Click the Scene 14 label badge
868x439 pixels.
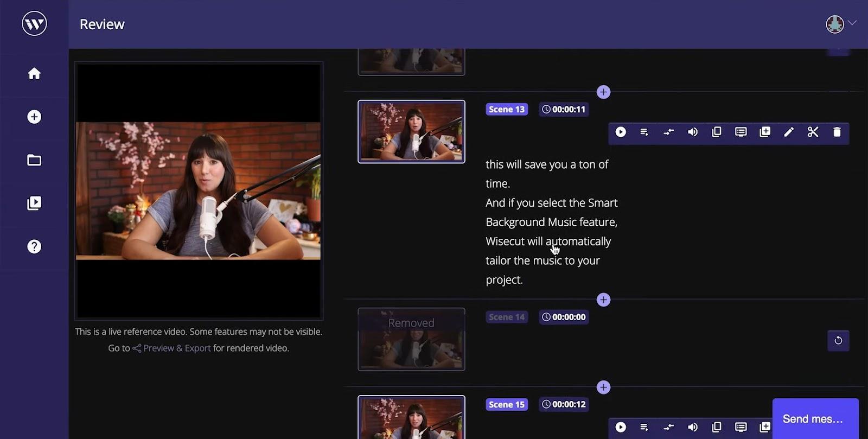(x=507, y=317)
